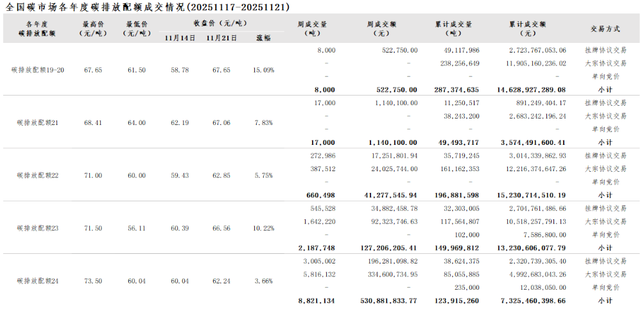Image resolution: width=644 pixels, height=318 pixels.
Task: Select the 最低价 column header
Action: pos(136,28)
